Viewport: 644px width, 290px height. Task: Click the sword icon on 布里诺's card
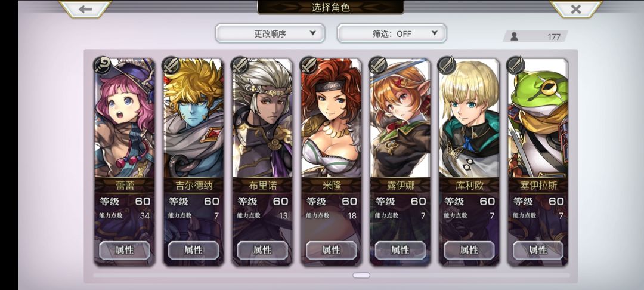pos(240,65)
